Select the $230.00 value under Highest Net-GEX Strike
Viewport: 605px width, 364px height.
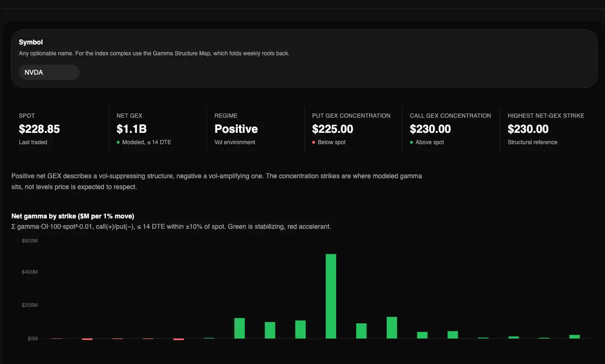pyautogui.click(x=528, y=129)
